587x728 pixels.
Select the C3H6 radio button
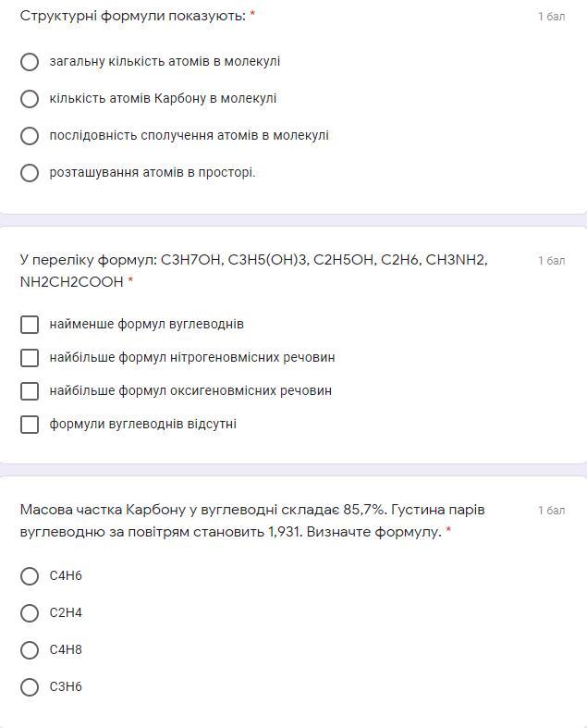30,687
